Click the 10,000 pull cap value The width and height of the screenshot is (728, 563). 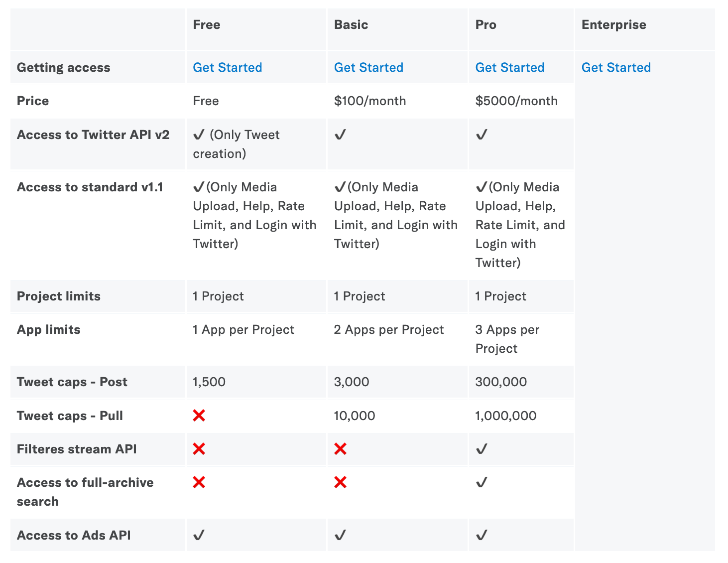click(x=355, y=416)
